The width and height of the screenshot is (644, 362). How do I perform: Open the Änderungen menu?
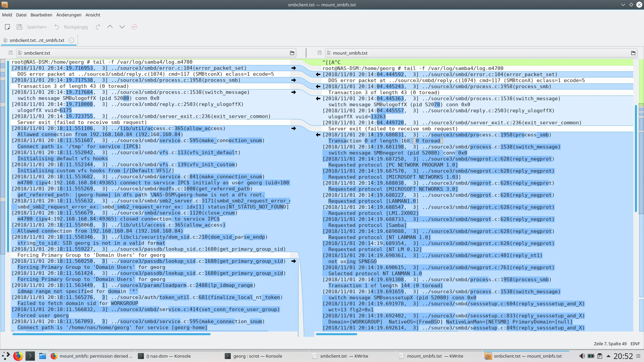point(69,15)
